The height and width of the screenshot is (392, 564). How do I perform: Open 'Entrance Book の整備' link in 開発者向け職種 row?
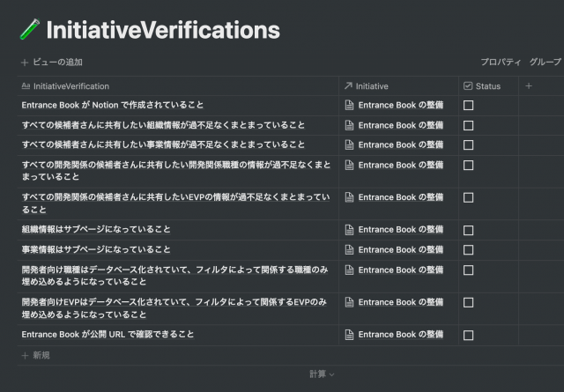[x=401, y=270]
